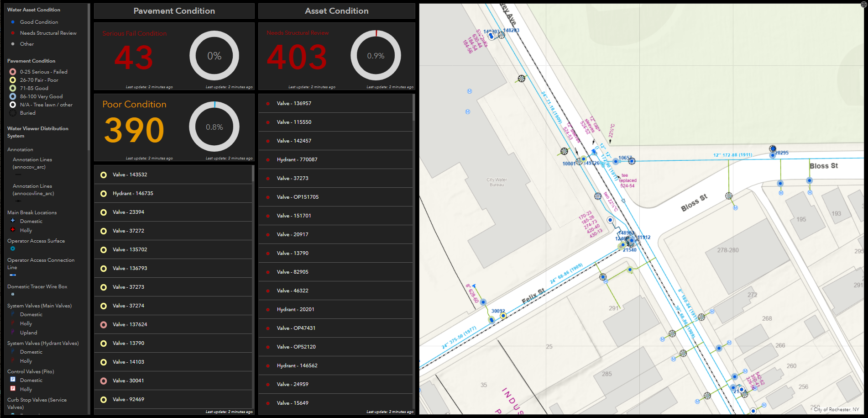Click the Control Valves Domestic legend icon
The height and width of the screenshot is (418, 868).
point(13,380)
